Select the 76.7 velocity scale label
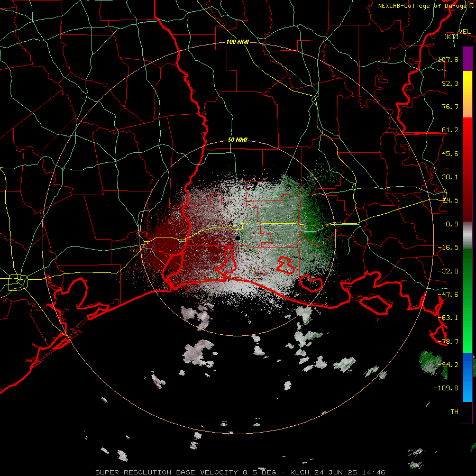Screen dimensions: 476x476 pyautogui.click(x=450, y=106)
